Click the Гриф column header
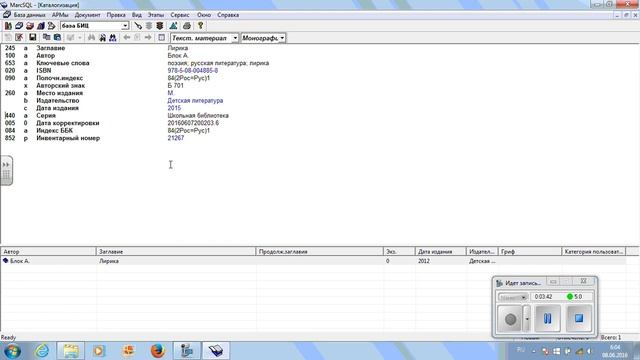The width and height of the screenshot is (640, 360). [x=530, y=252]
